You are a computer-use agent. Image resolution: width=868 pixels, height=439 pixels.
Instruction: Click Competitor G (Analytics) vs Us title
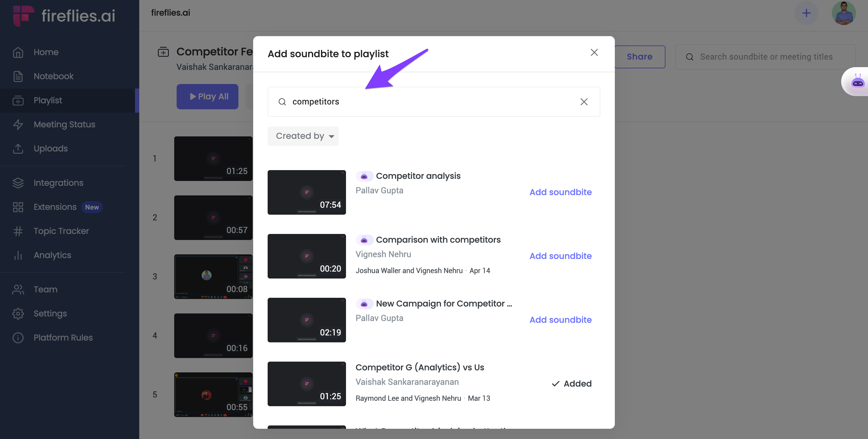tap(420, 367)
